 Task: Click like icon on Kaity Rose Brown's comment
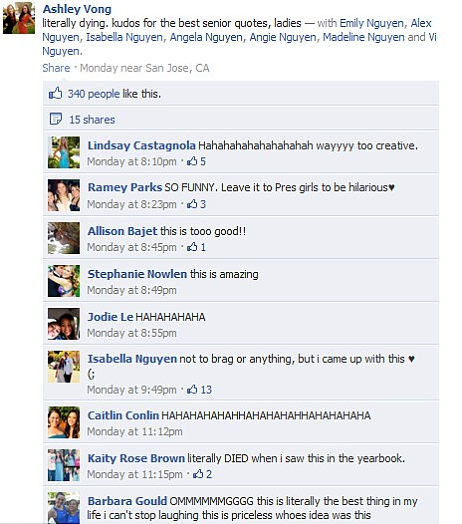[x=198, y=474]
